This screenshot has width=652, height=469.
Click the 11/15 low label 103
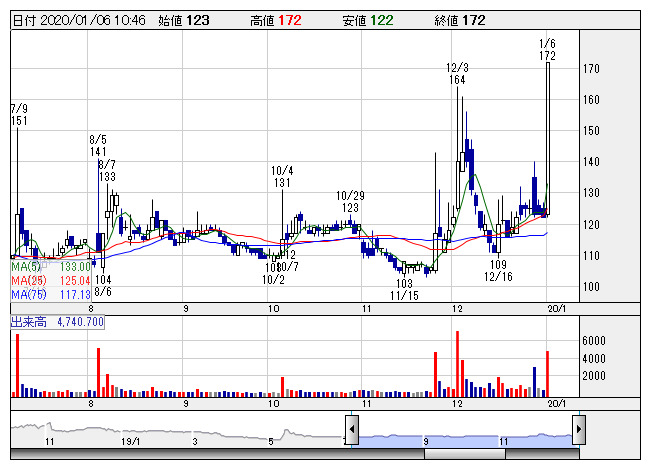(x=404, y=284)
